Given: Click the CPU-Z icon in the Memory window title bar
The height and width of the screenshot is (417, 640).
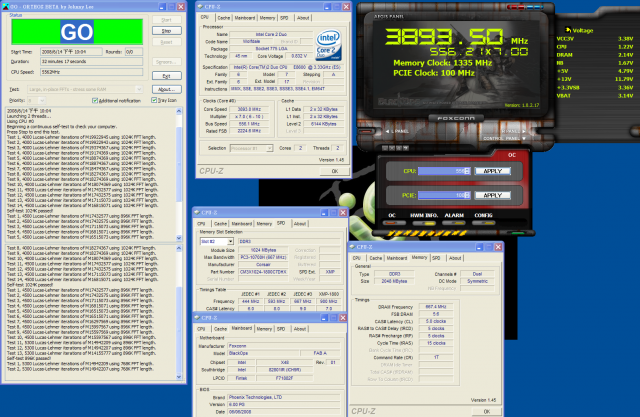Looking at the screenshot, I should tap(352, 247).
